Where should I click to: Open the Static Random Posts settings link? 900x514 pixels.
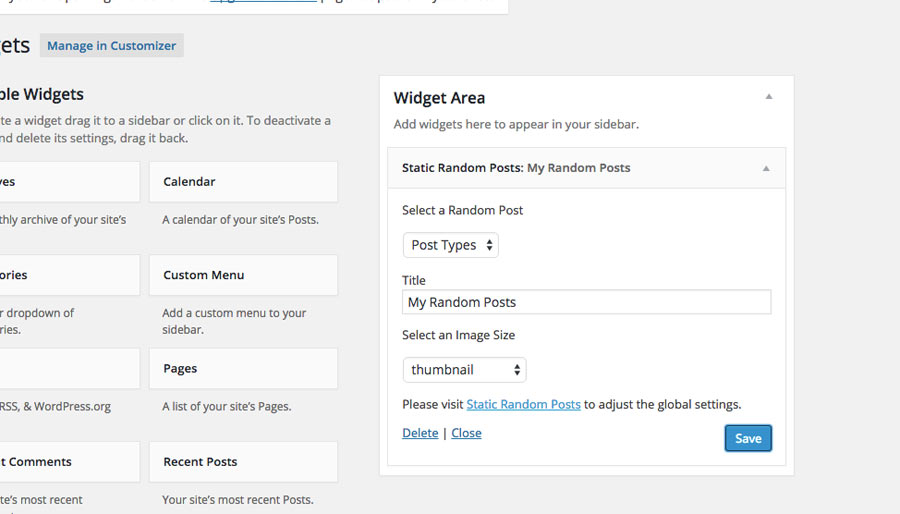pos(523,405)
